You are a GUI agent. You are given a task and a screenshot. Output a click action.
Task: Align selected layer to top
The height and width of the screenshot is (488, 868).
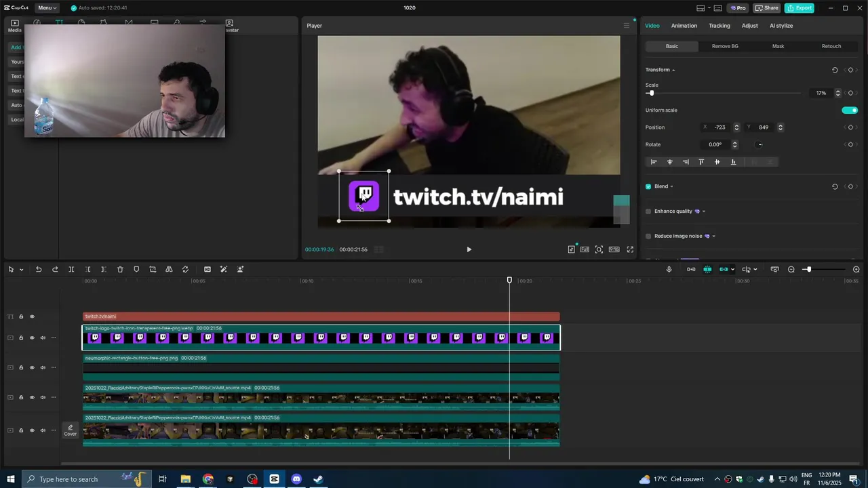701,162
